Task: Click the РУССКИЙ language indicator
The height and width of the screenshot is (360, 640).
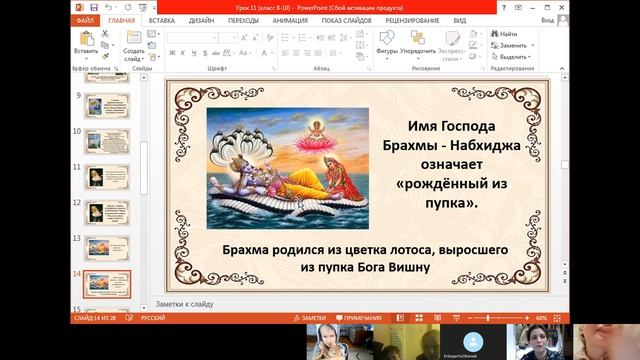Action: point(153,318)
